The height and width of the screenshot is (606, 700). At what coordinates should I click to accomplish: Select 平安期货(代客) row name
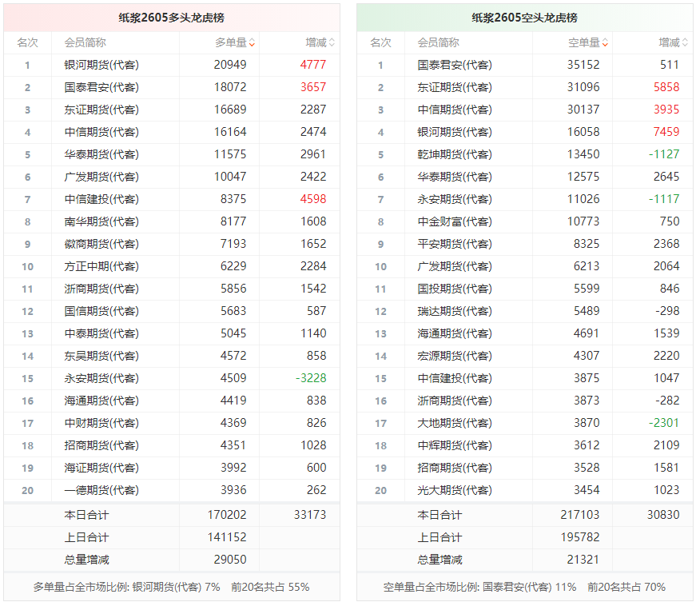(x=455, y=245)
